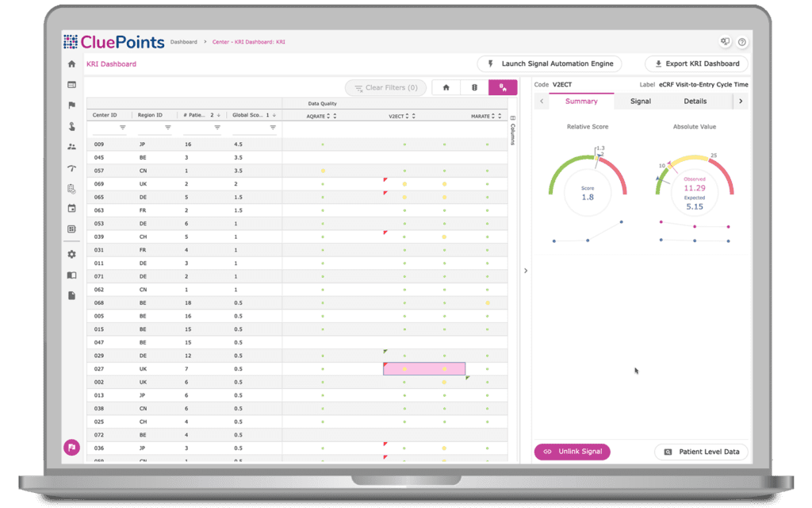The image size is (812, 508).
Task: Open the calendar icon in the sidebar
Action: tap(71, 208)
